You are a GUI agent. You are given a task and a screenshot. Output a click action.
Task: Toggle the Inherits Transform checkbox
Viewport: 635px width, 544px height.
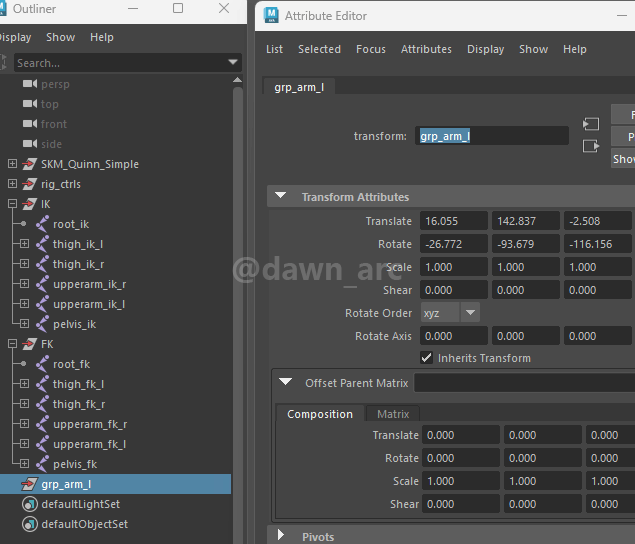pyautogui.click(x=427, y=358)
